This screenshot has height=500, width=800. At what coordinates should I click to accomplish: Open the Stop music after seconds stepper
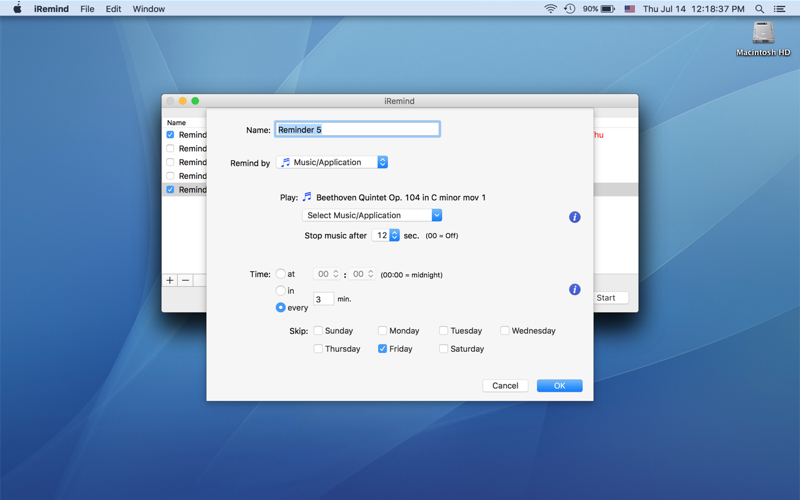394,235
